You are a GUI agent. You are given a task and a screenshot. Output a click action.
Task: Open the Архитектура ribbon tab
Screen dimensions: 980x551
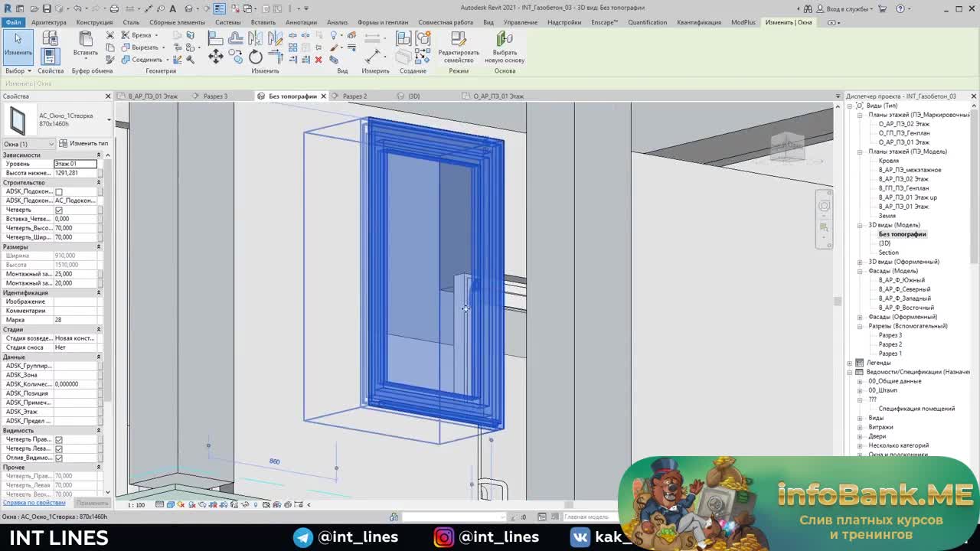(x=49, y=22)
